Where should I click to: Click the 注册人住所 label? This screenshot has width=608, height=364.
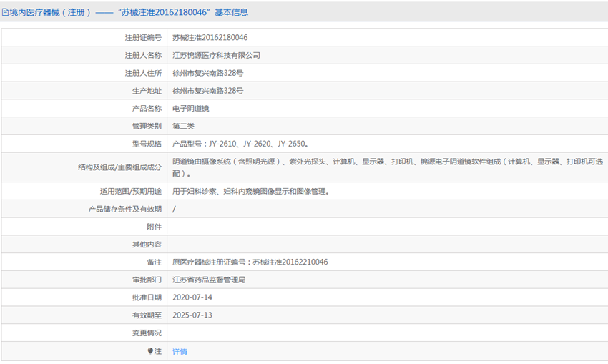pos(143,73)
